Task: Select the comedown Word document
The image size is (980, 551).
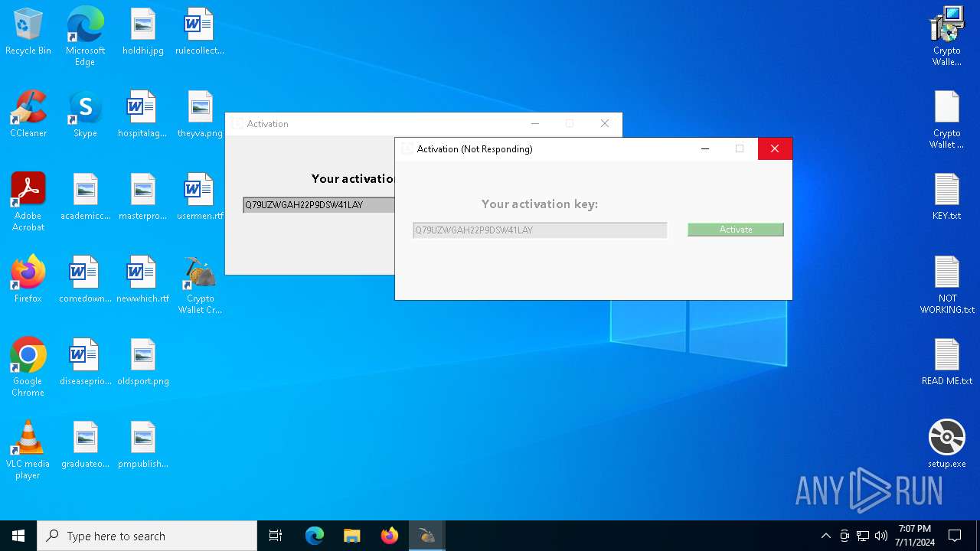Action: [86, 280]
